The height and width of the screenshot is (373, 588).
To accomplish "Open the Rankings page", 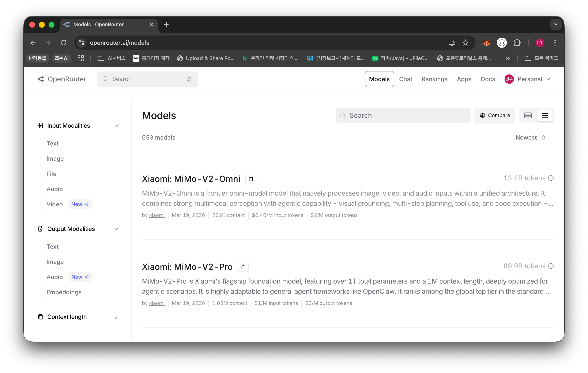I will pos(434,79).
